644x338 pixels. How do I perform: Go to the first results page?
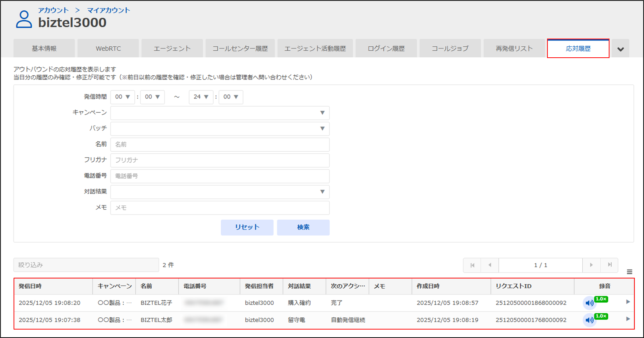click(472, 265)
